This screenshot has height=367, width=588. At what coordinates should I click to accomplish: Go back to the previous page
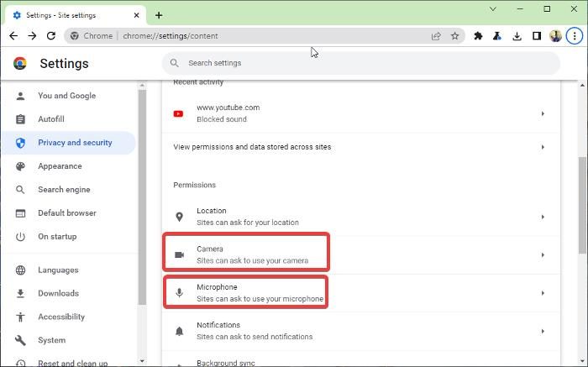coord(13,36)
